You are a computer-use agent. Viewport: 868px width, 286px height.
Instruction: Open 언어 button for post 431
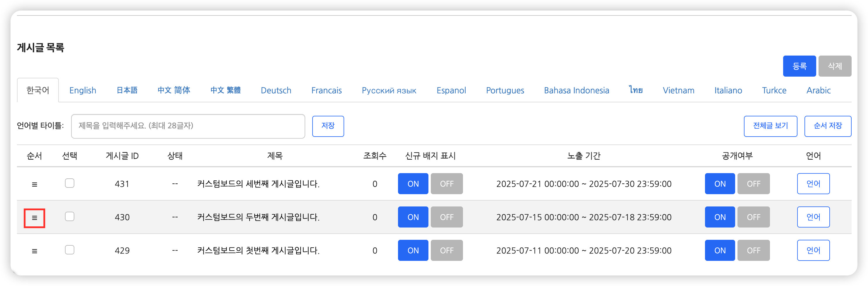[x=813, y=184]
